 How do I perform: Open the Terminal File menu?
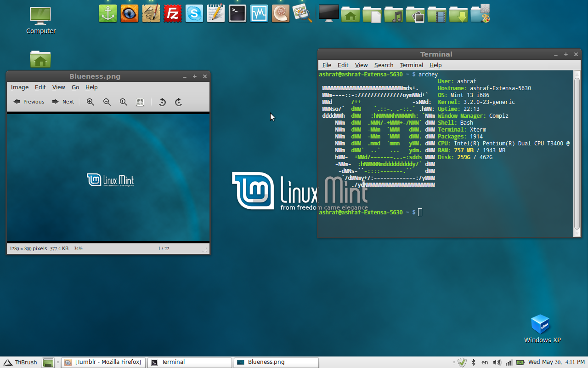[327, 65]
